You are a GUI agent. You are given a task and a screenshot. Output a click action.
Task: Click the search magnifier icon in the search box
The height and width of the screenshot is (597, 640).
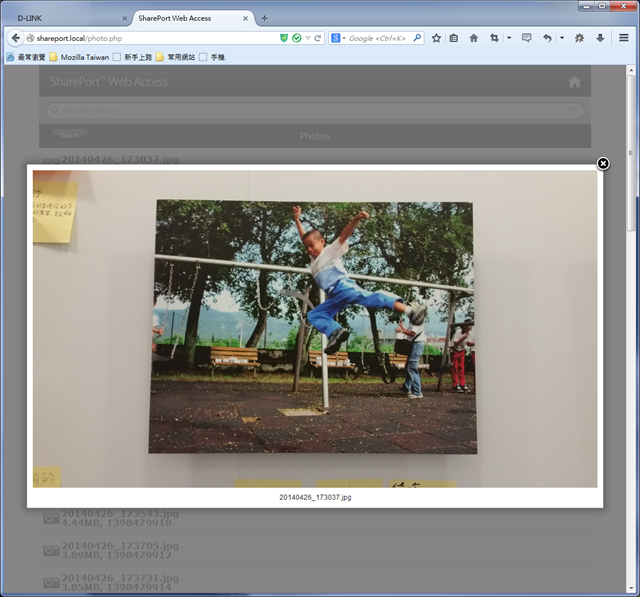(417, 38)
